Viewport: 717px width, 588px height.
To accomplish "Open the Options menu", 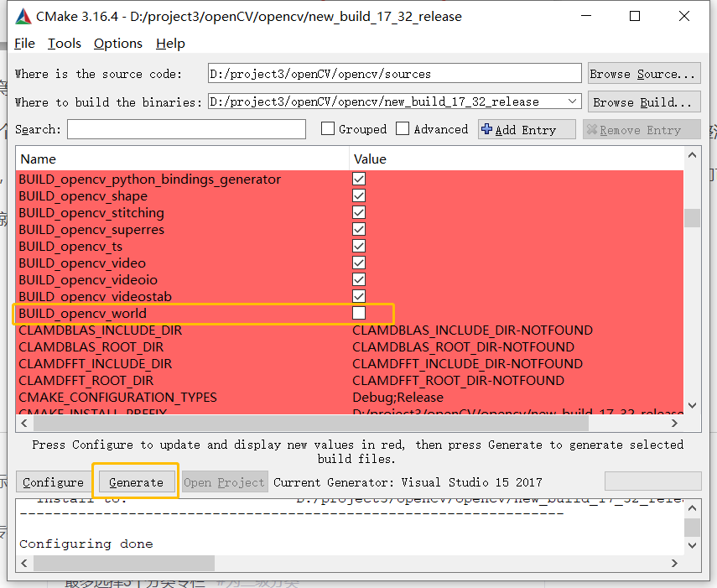I will point(117,43).
